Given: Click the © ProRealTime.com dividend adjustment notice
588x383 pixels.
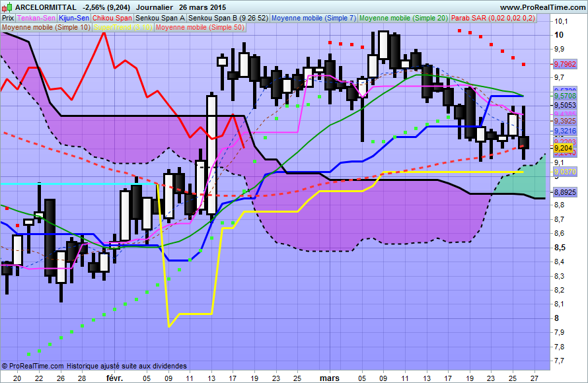Looking at the screenshot, I should coord(94,366).
